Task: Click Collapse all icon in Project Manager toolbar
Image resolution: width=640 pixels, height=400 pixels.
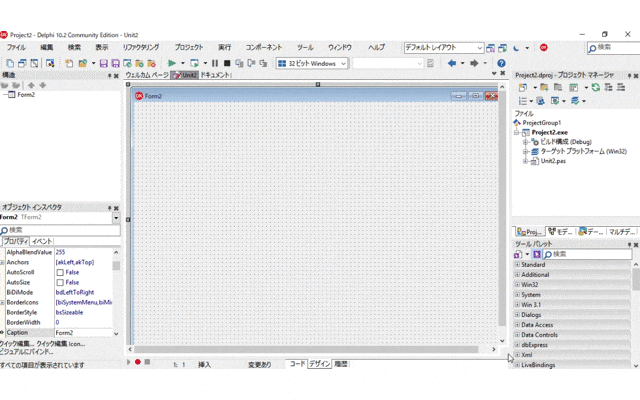Action: click(621, 87)
